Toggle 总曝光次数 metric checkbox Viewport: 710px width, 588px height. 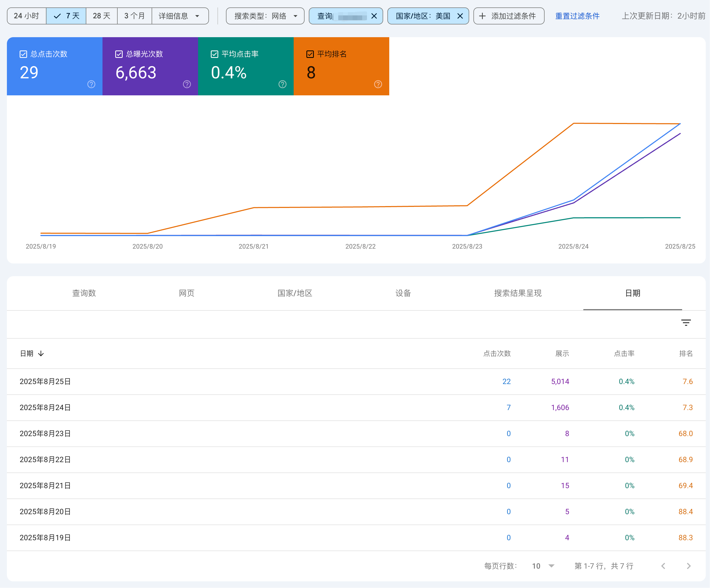coord(119,54)
